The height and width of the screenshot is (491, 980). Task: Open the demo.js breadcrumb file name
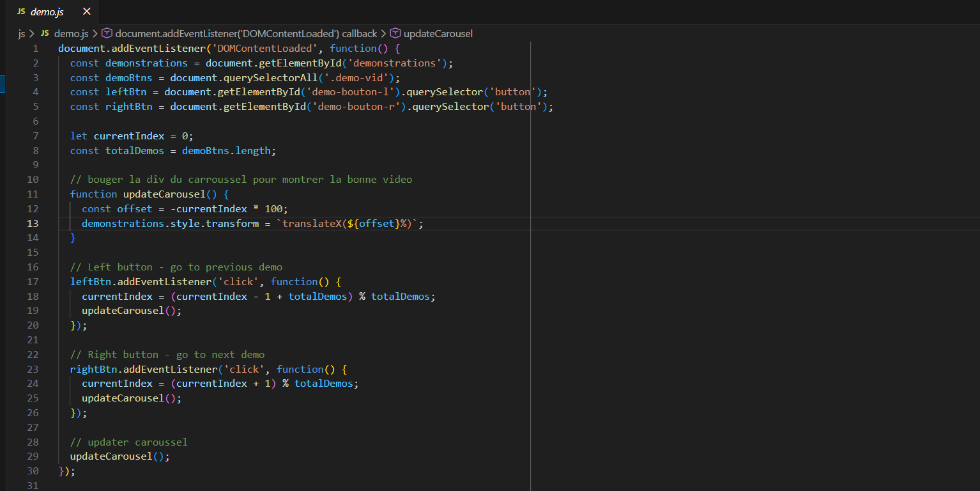coord(71,33)
